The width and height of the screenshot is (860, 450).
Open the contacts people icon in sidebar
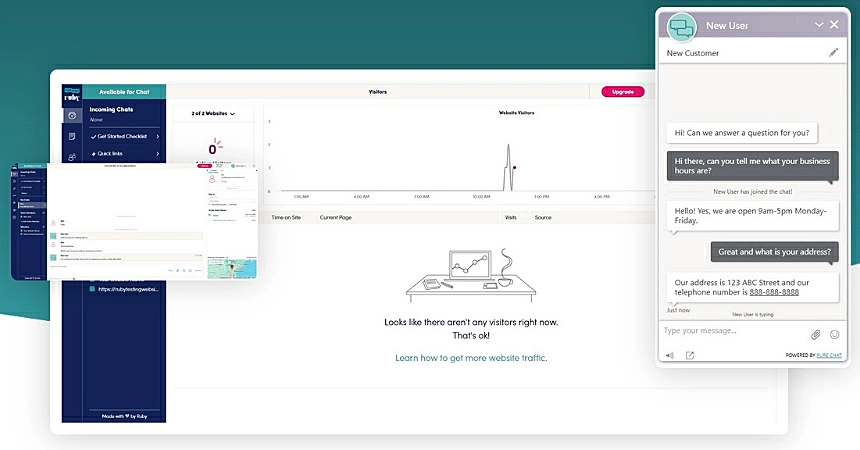pyautogui.click(x=72, y=157)
